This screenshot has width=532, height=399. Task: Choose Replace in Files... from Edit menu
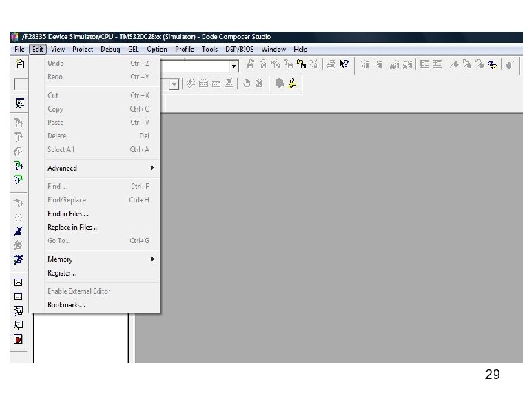pyautogui.click(x=101, y=228)
